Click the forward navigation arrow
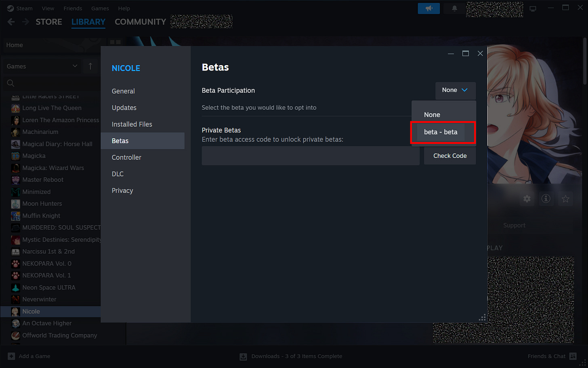 click(25, 22)
